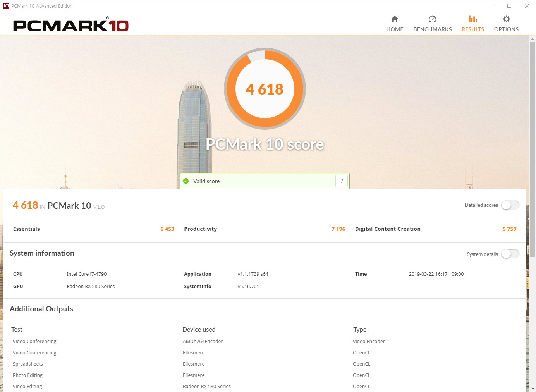Click the Productivity score 7 196
Screen dimensions: 536x392
[338, 229]
